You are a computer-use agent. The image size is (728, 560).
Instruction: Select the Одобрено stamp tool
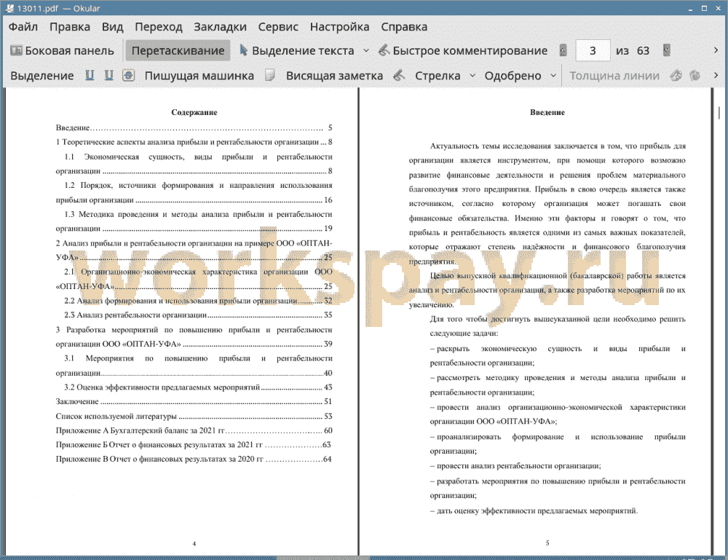coord(513,76)
